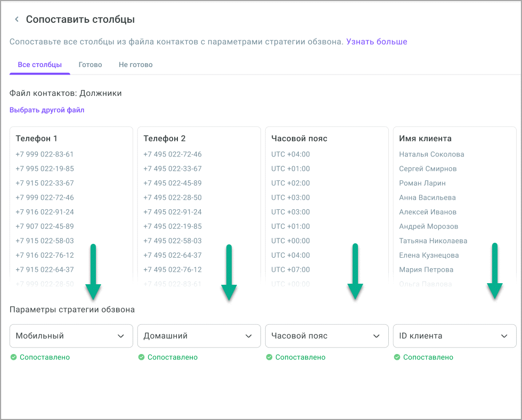Viewport: 522px width, 420px height.
Task: Follow the Узнать больше link
Action: 377,42
